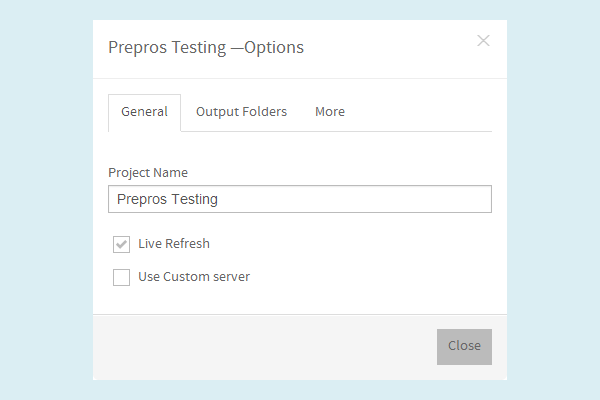
Task: Click the blank white area below Use Custom server
Action: coord(300,301)
